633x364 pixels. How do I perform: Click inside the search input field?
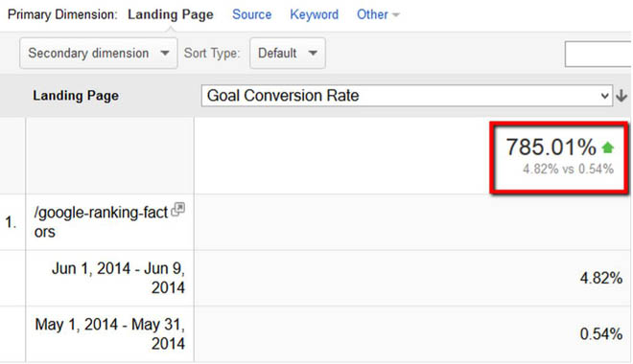(598, 54)
